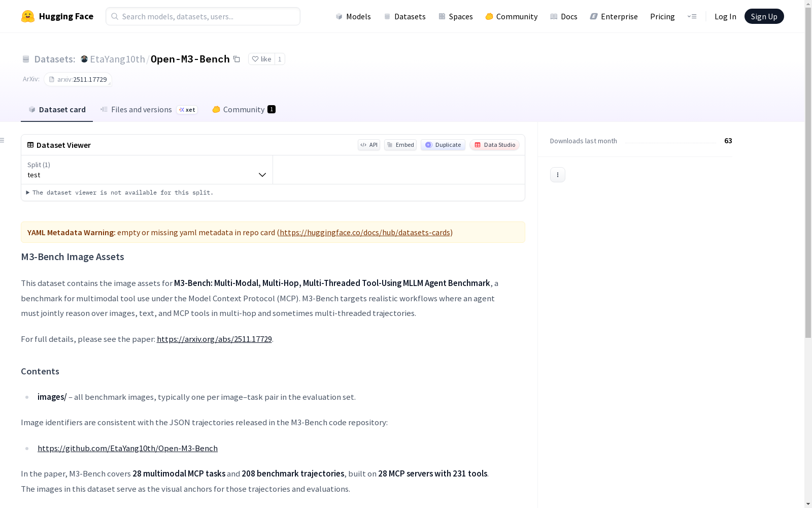Go to the Pricing page
Screen dimensions: 812x508
[x=662, y=16]
